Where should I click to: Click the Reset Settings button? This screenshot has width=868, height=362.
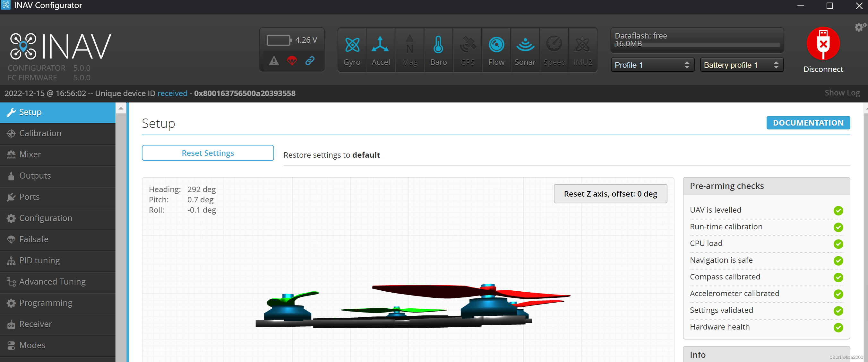(208, 153)
